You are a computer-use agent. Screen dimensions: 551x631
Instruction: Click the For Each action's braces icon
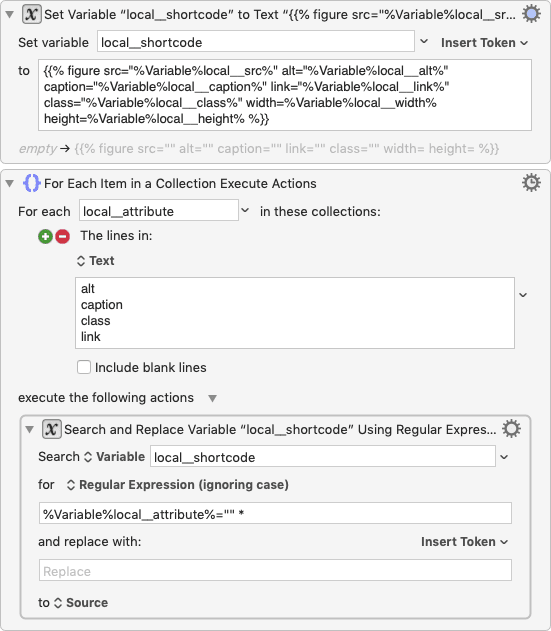31,184
